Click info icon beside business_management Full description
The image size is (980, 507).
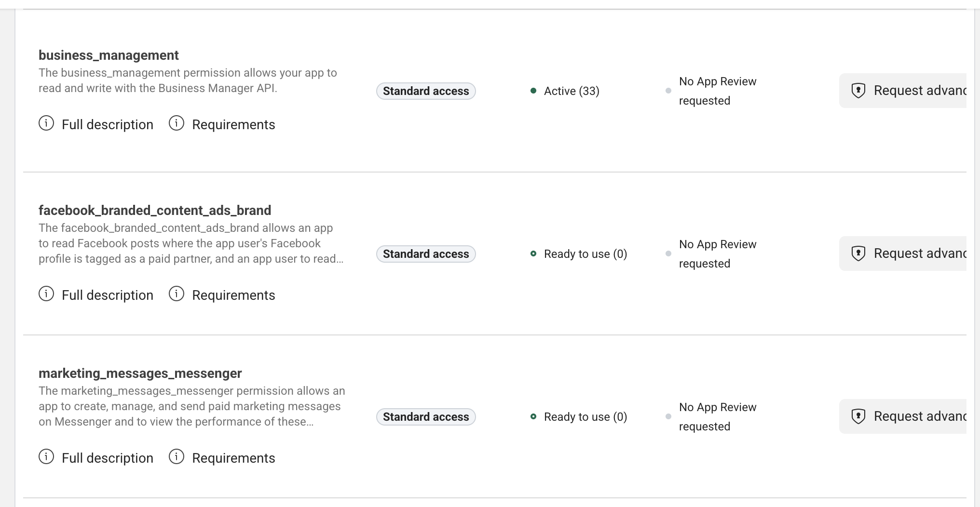click(x=46, y=123)
